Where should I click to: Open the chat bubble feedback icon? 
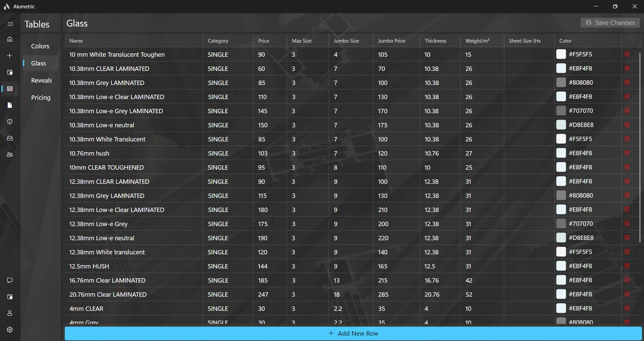[x=10, y=280]
